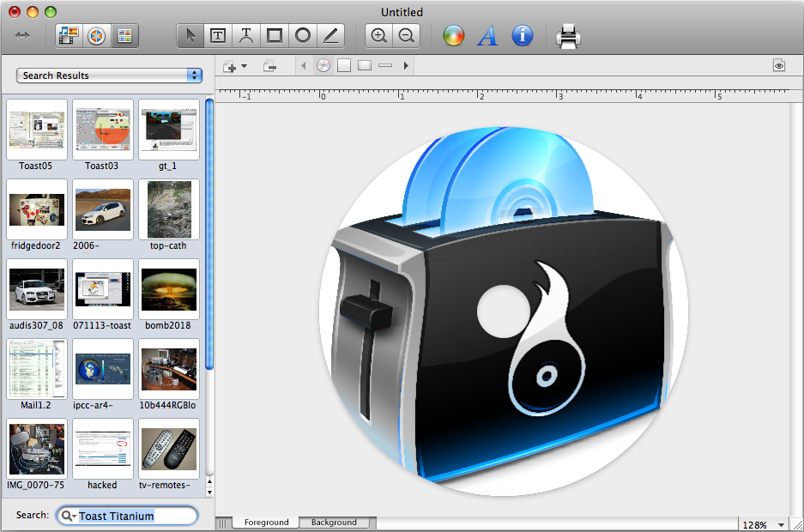The width and height of the screenshot is (804, 532).
Task: Select the IMG_0070-75 thumbnail
Action: click(36, 449)
